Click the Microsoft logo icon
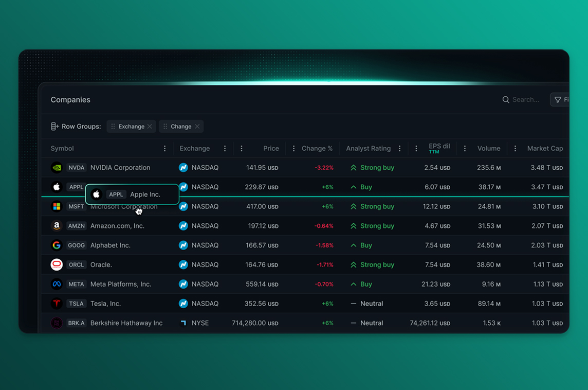The image size is (588, 390). coord(57,206)
